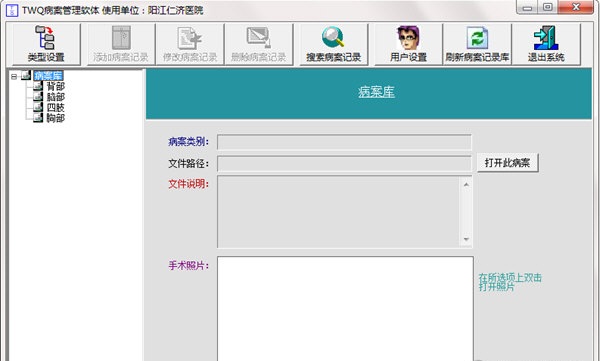Click up arrow of 文件说明 scrollbar
Viewport: 600px width, 361px height.
coord(466,185)
